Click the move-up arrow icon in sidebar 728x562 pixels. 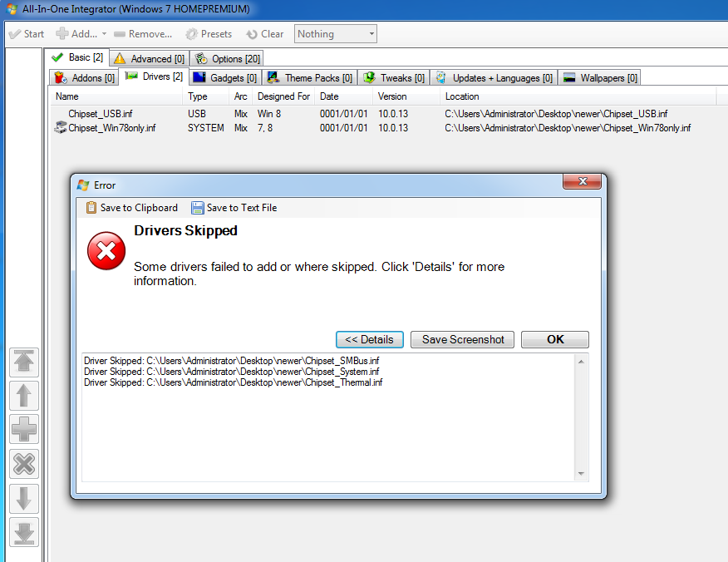pyautogui.click(x=24, y=396)
